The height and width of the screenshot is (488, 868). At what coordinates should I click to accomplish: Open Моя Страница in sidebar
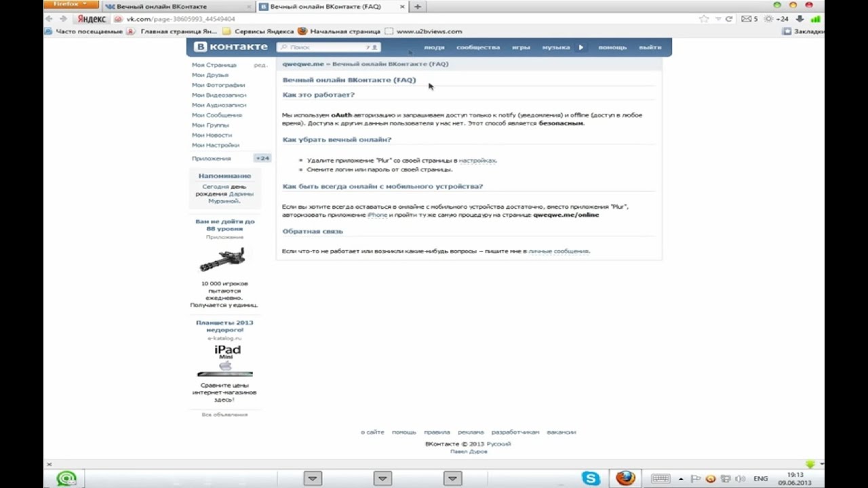point(214,65)
